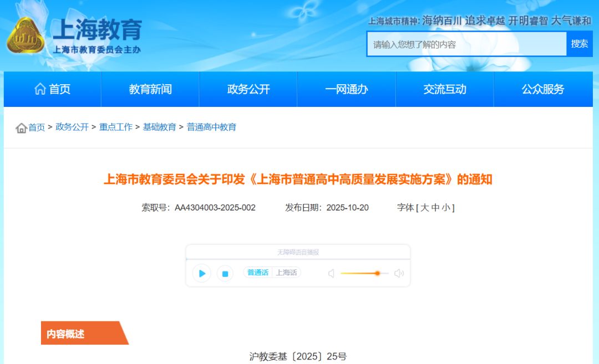Click the 搜索 search button
599x364 pixels.
[x=579, y=44]
